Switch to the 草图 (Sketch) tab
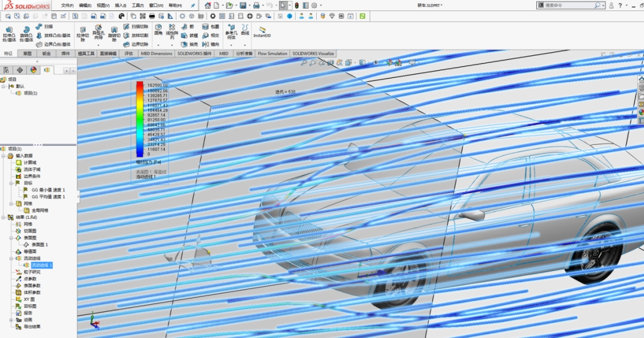This screenshot has width=644, height=338. click(27, 54)
